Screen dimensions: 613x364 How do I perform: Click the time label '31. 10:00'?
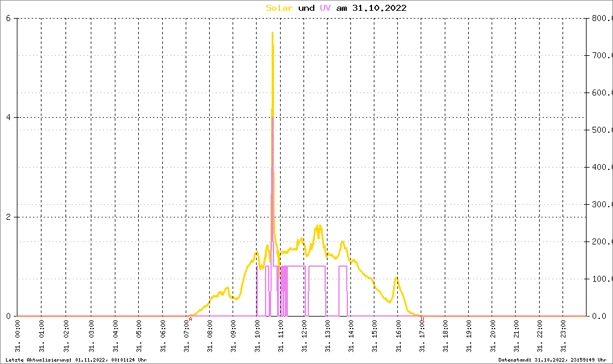(257, 336)
